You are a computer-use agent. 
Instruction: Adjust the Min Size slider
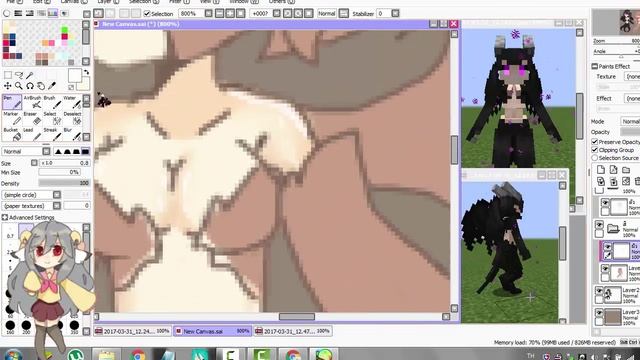[60, 172]
